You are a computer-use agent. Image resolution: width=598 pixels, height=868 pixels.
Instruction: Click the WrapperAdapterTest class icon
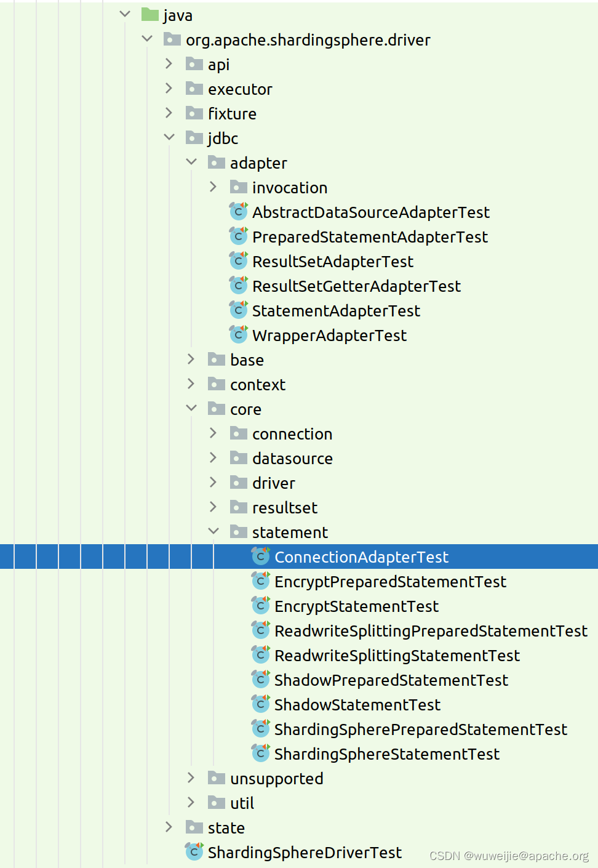[x=238, y=335]
